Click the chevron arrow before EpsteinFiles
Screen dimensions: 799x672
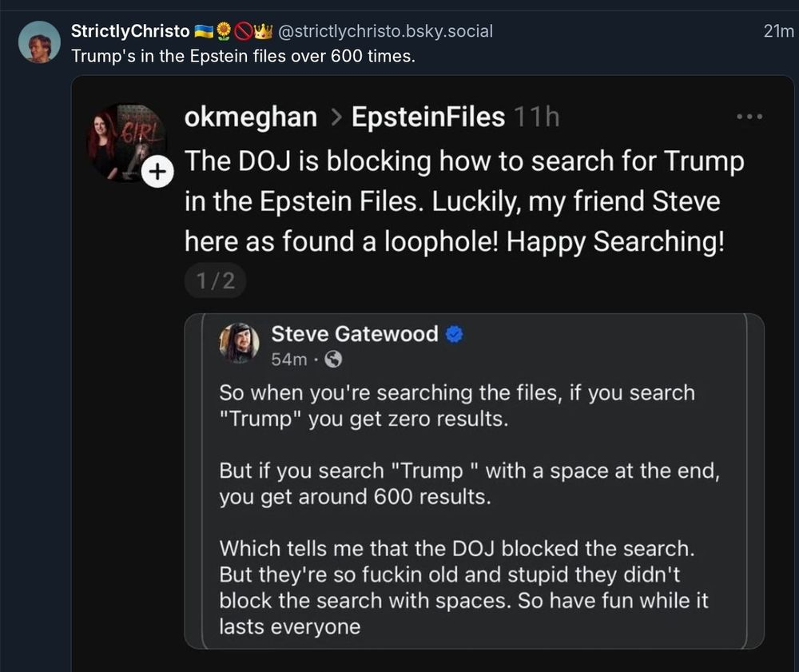335,118
